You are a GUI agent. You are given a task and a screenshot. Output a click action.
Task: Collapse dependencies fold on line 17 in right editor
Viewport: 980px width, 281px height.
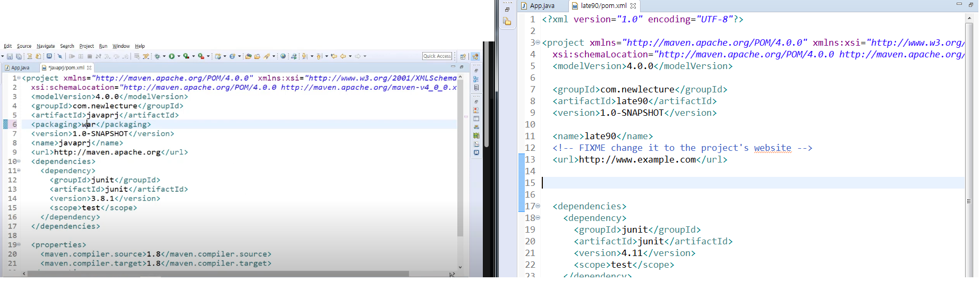[x=538, y=206]
